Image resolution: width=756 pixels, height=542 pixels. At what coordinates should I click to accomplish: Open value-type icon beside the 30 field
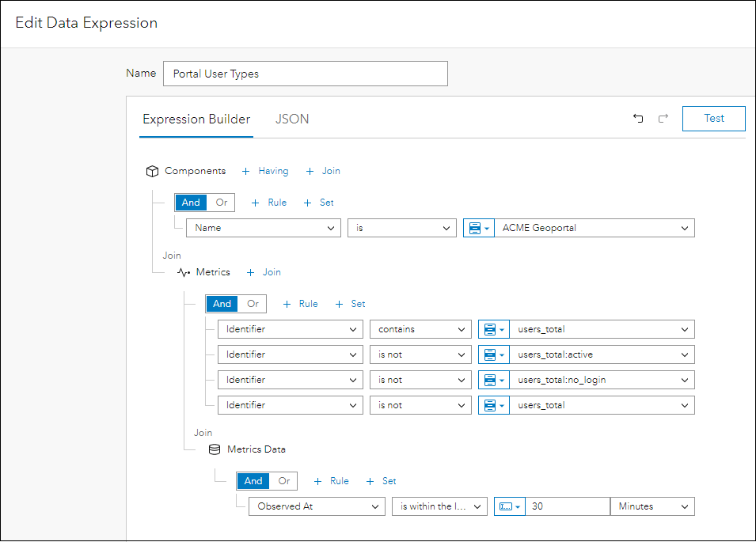[509, 506]
